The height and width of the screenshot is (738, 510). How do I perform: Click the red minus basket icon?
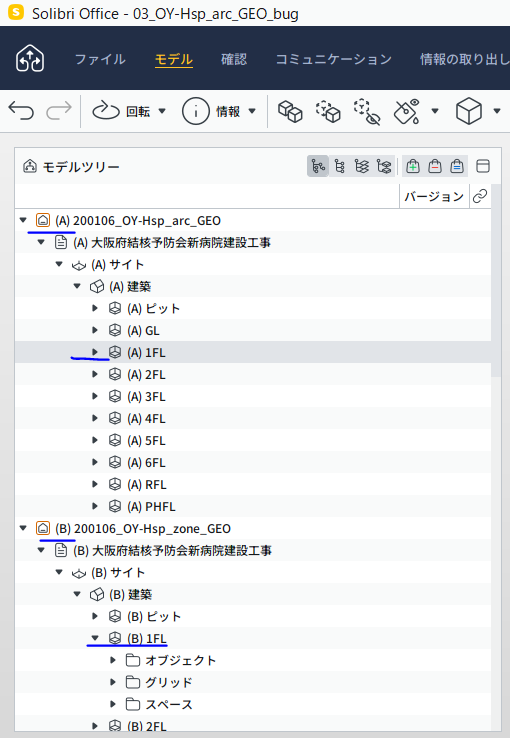pyautogui.click(x=435, y=166)
